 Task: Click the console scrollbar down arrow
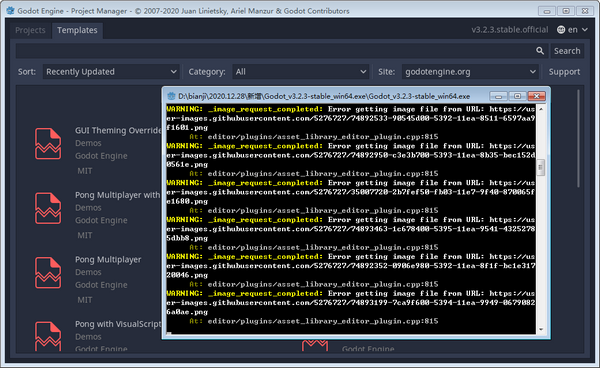pos(541,329)
